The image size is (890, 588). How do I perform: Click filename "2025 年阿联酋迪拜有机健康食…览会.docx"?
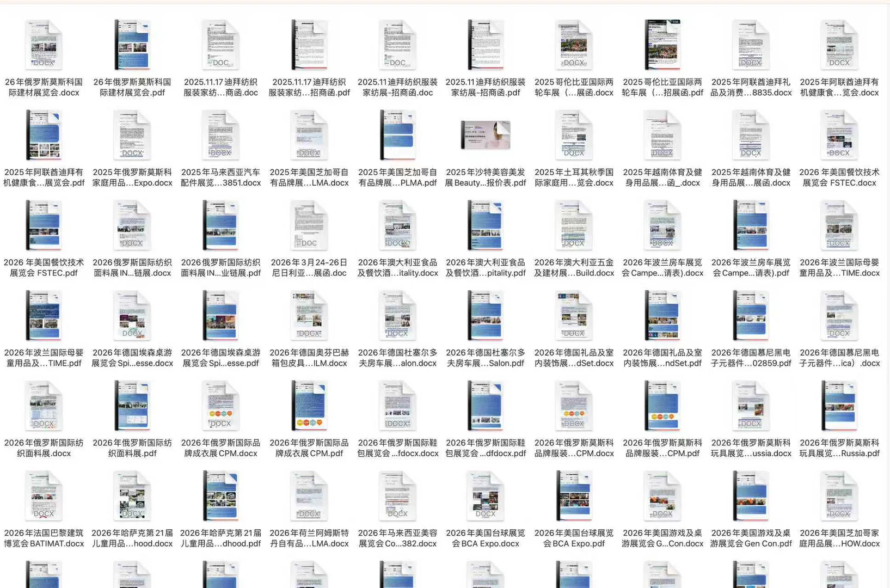[x=839, y=87]
